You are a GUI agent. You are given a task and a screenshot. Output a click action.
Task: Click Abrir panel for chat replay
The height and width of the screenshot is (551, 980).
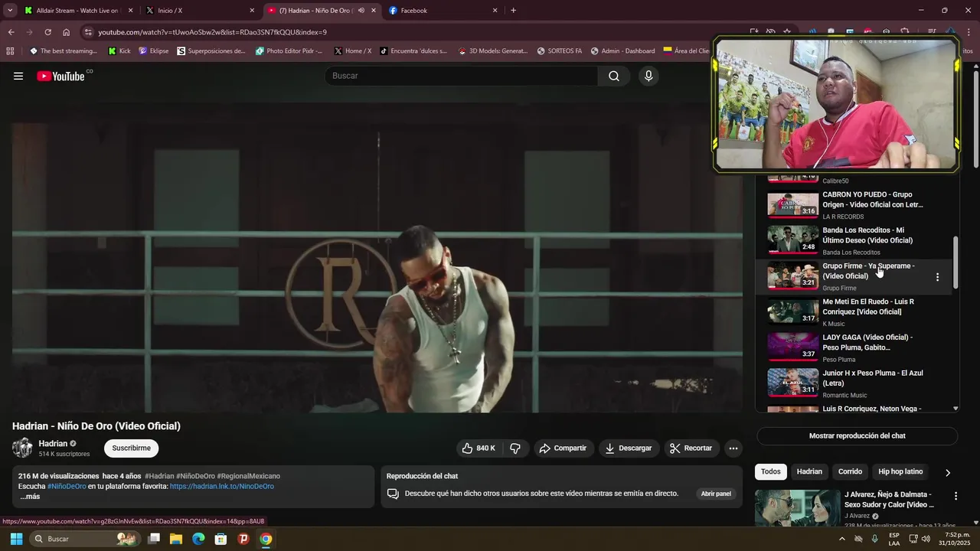(716, 494)
